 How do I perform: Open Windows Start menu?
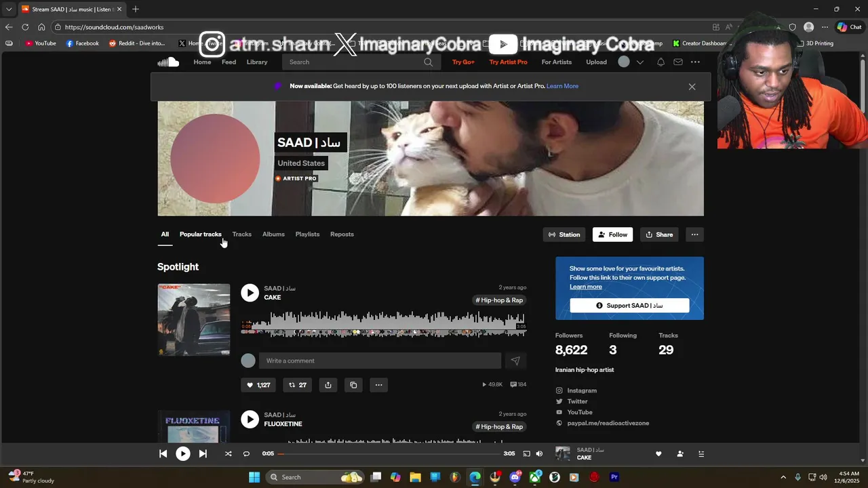(x=254, y=477)
